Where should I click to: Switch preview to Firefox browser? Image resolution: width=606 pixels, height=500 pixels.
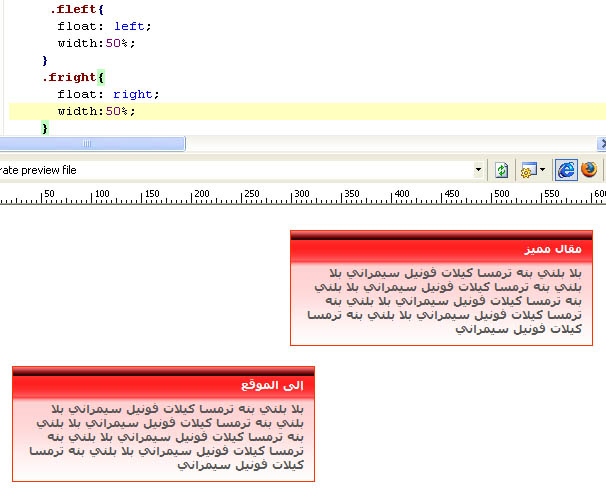click(x=589, y=170)
